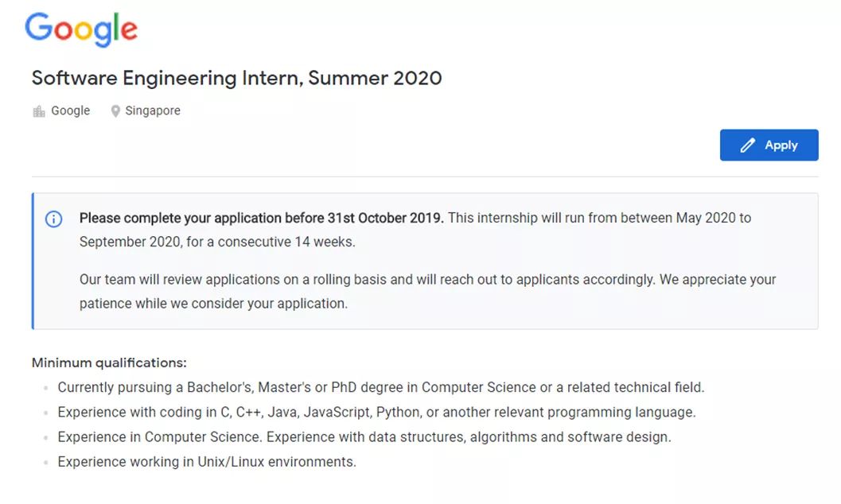Click the Google company name link
This screenshot has height=504, width=841.
pos(70,110)
